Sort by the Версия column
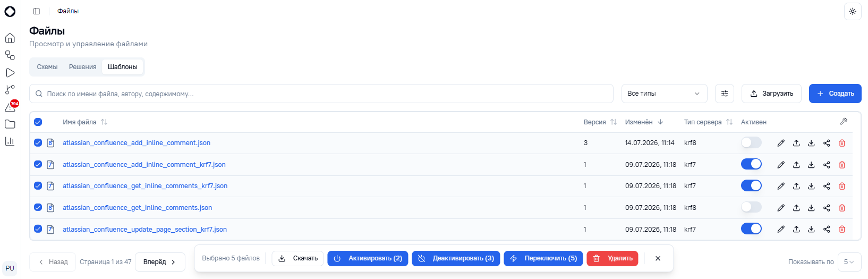 tap(600, 122)
